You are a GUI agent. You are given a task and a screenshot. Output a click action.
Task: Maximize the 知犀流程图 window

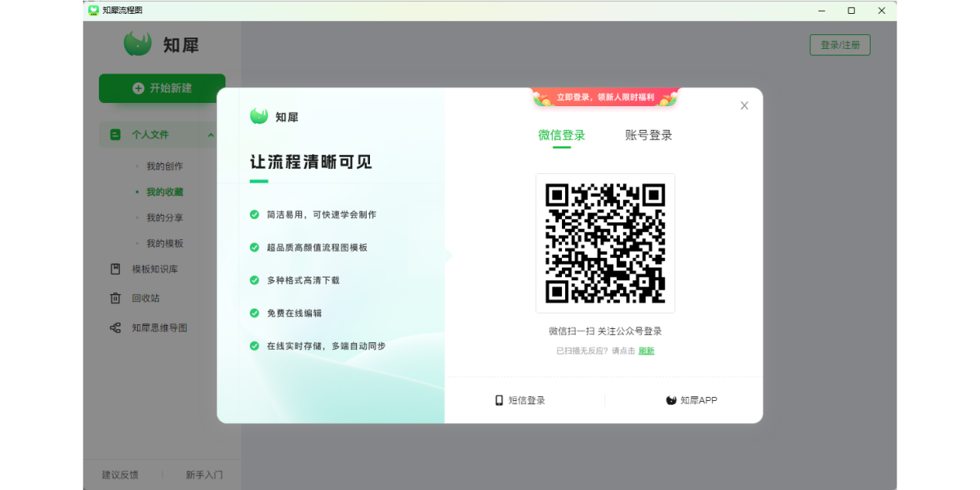[x=852, y=11]
